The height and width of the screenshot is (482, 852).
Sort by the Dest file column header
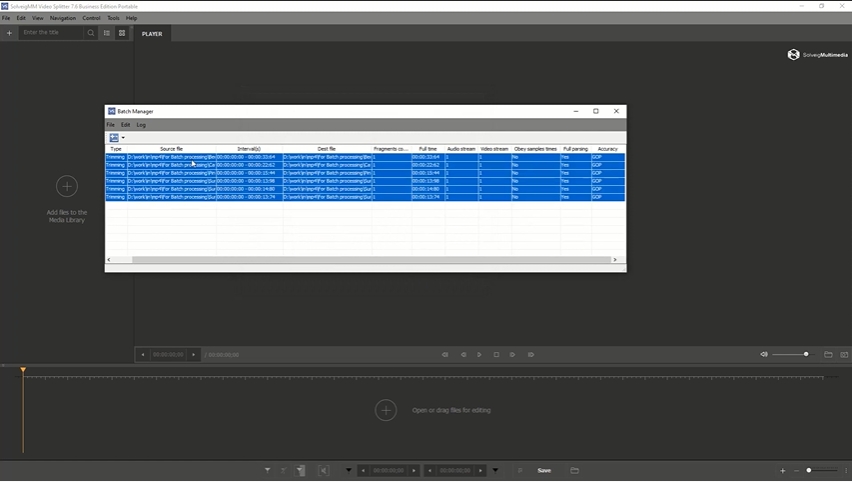[327, 149]
